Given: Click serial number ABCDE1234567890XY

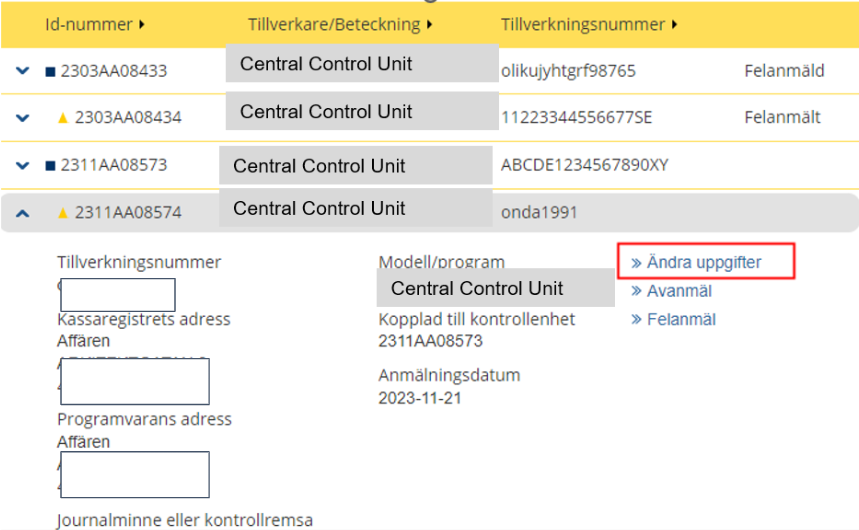Looking at the screenshot, I should pyautogui.click(x=584, y=165).
